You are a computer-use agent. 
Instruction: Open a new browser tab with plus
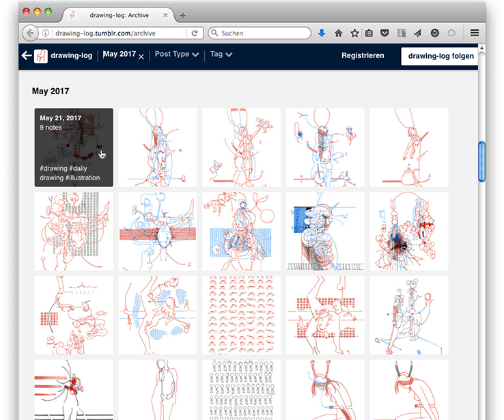pos(182,15)
